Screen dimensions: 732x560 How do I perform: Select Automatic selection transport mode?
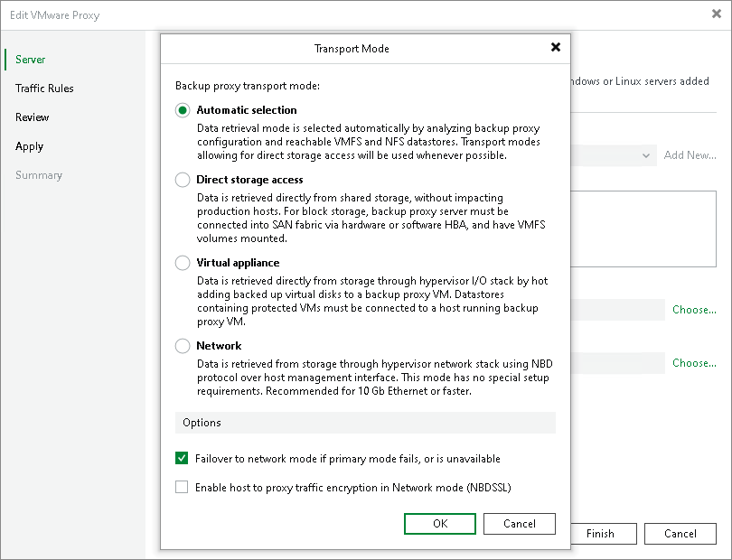click(x=183, y=110)
